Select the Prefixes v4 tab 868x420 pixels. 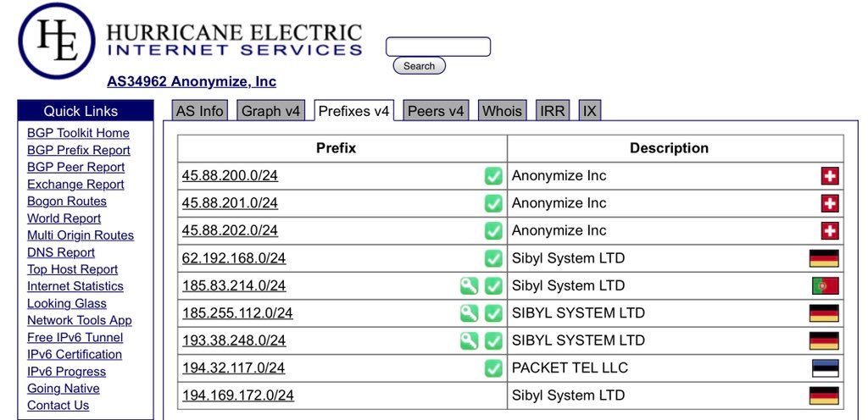pyautogui.click(x=353, y=111)
